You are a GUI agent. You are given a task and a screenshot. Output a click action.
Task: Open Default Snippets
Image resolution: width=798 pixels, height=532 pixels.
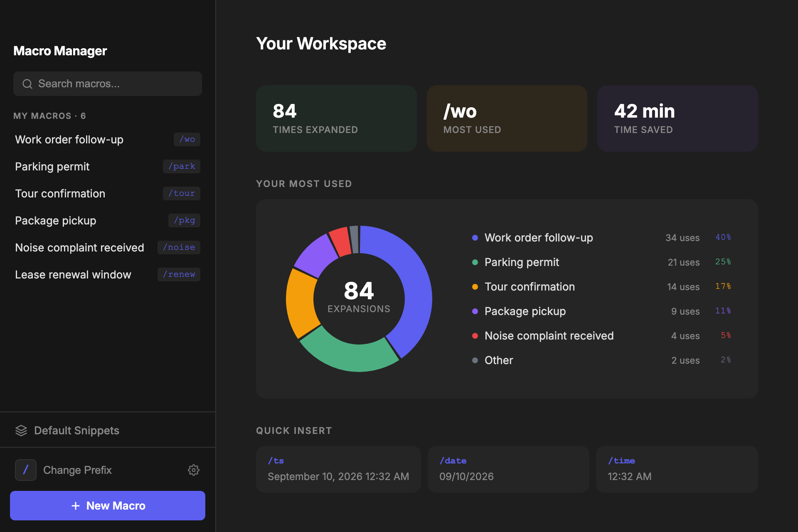point(108,431)
